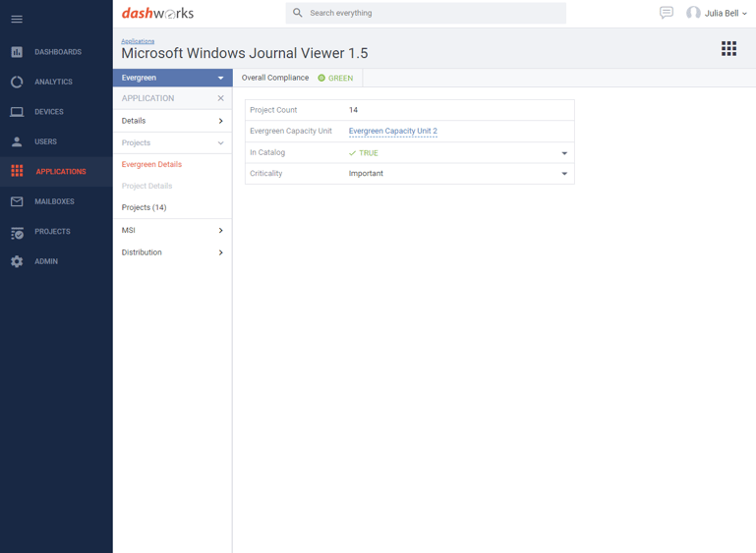Click the APPLICATION panel header text
The image size is (756, 553).
[x=147, y=98]
